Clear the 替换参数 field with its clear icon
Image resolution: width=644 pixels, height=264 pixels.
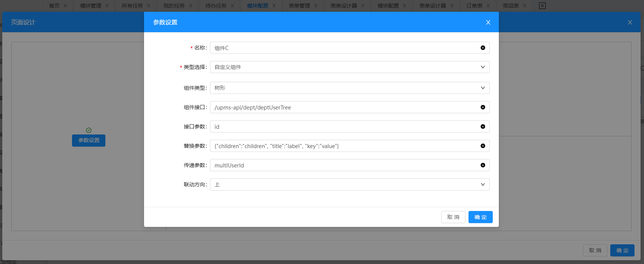click(483, 146)
